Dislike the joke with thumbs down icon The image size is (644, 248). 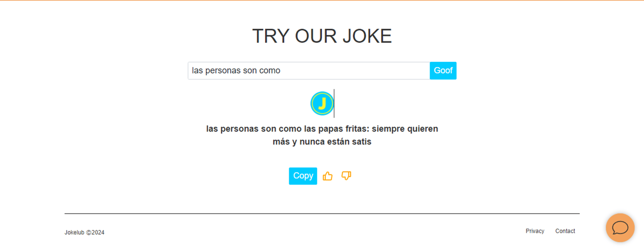click(347, 176)
